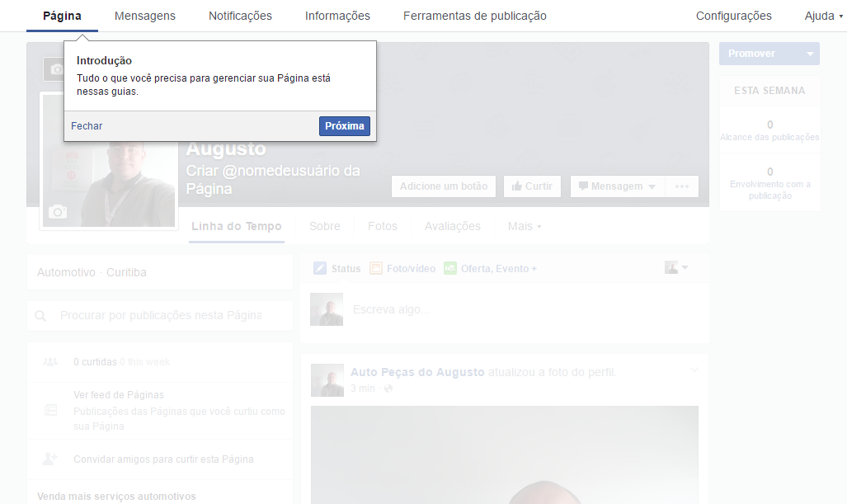The image size is (847, 504).
Task: Click the Curtir thumbs-up button
Action: 532,186
